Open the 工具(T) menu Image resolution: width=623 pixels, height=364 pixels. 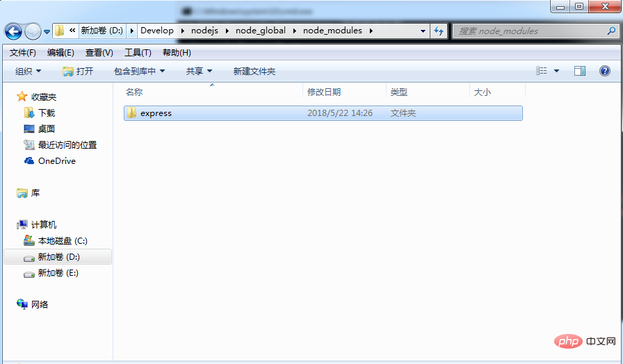pos(138,52)
